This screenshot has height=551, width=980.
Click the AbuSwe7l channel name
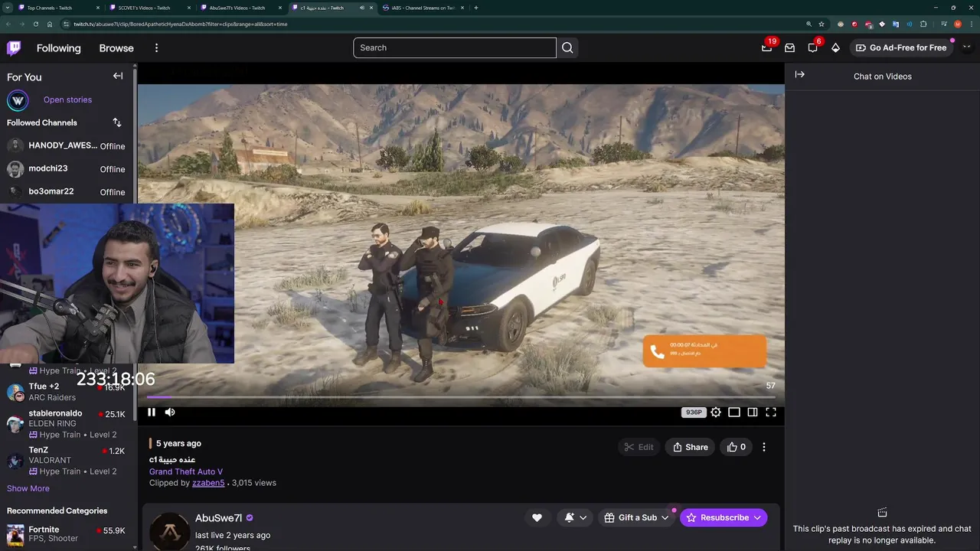coord(218,518)
